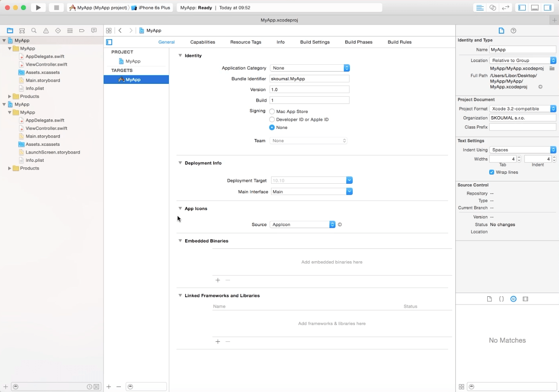Select iPhone 6s Plus destination
Image resolution: width=559 pixels, height=392 pixels.
pos(151,8)
